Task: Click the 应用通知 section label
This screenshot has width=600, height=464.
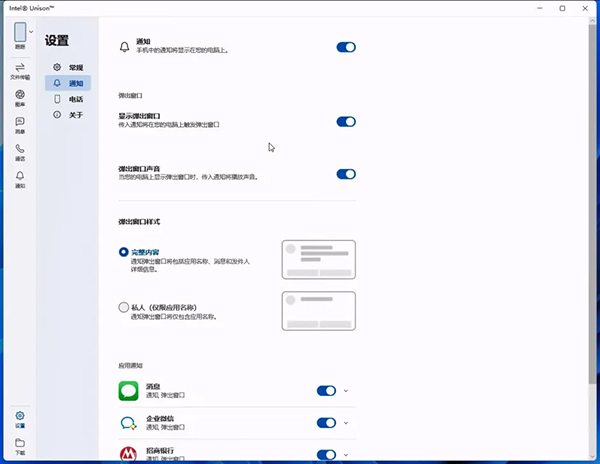Action: 130,366
